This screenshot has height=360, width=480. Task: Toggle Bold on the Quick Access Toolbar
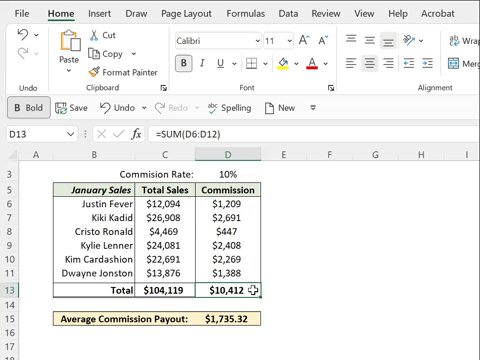coord(29,108)
